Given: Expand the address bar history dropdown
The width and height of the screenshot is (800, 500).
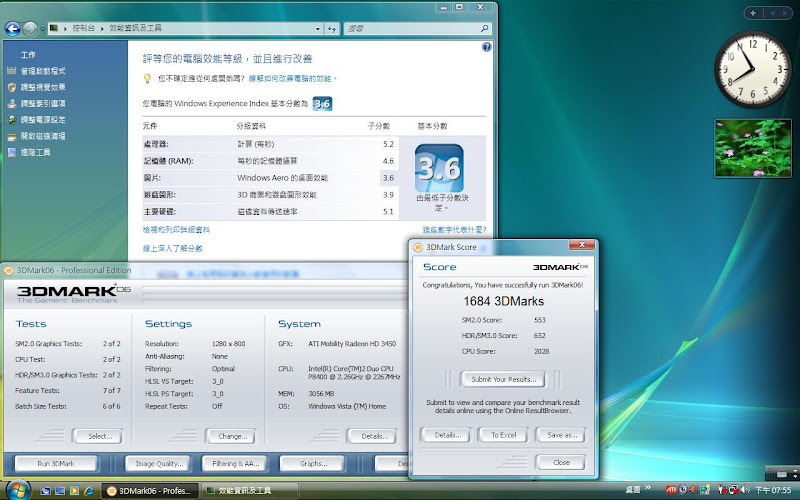Looking at the screenshot, I should coord(318,29).
